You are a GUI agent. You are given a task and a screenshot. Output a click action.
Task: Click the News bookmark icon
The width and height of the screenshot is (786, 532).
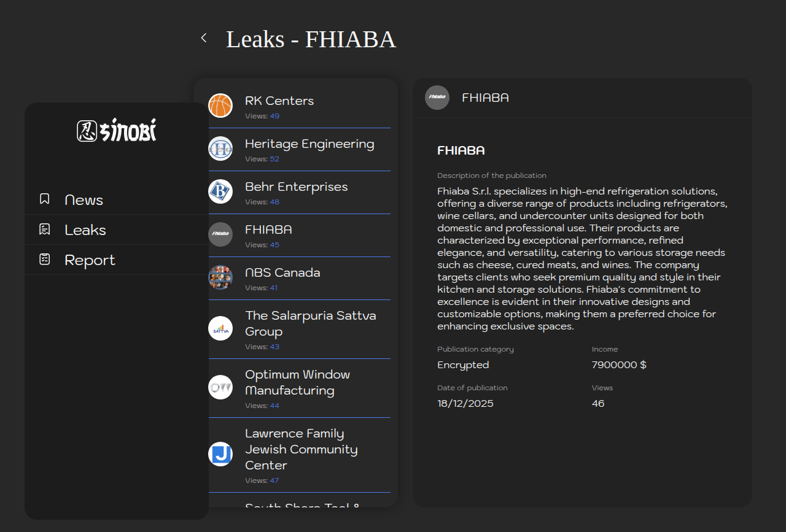[x=44, y=199]
